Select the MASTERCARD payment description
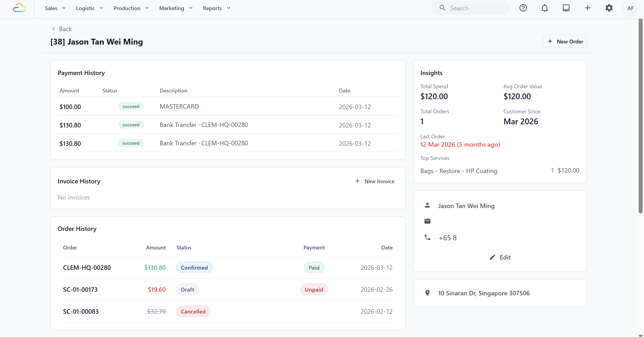The width and height of the screenshot is (644, 337). [x=179, y=106]
